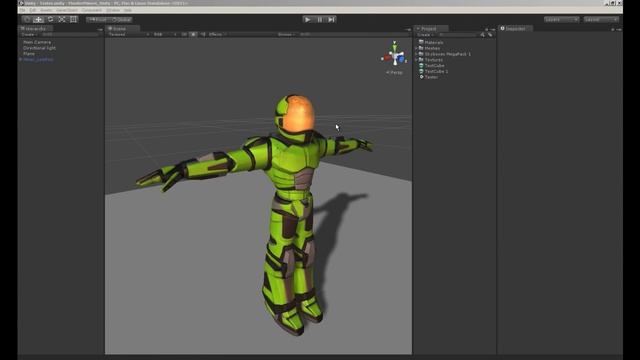Open Hierarchy panel options menu
This screenshot has width=640, height=360.
[x=100, y=29]
